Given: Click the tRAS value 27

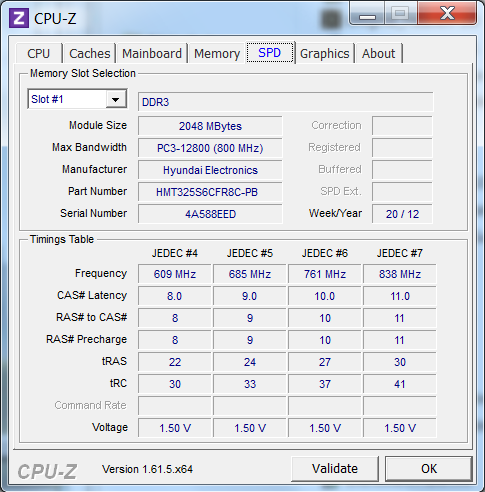Looking at the screenshot, I should (325, 362).
